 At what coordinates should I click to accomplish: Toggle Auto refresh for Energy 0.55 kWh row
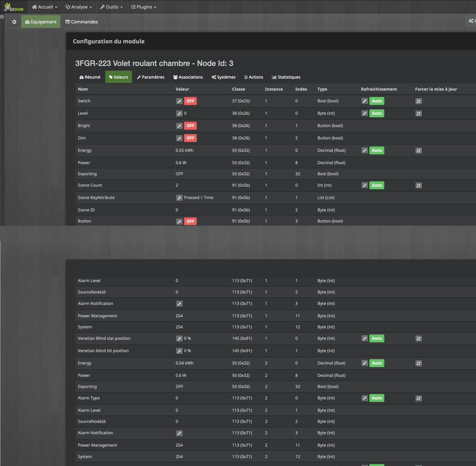377,151
